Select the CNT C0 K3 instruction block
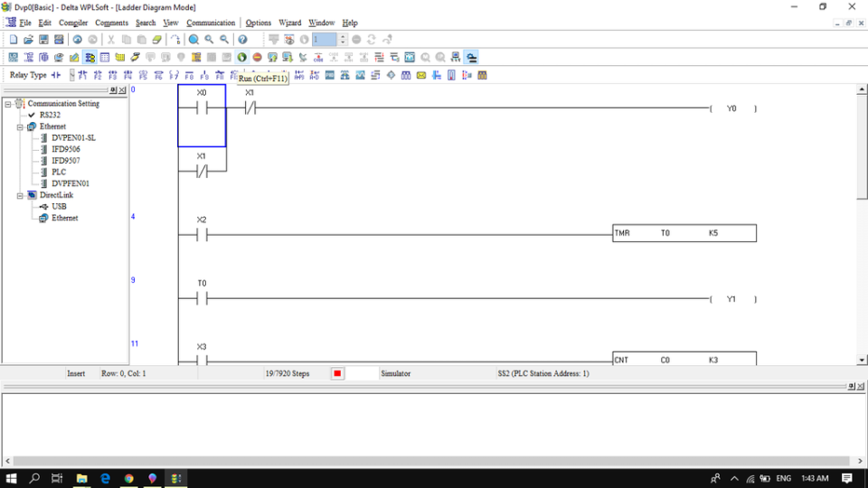 point(684,359)
